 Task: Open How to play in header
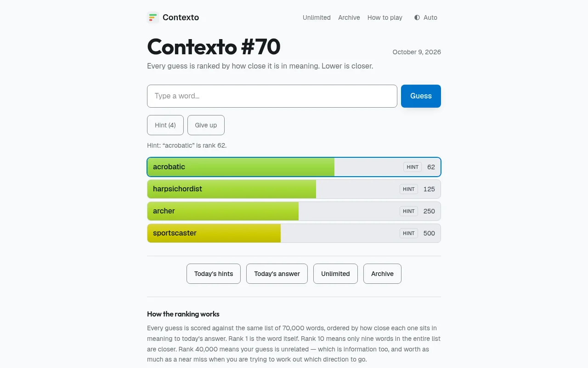[x=385, y=17]
